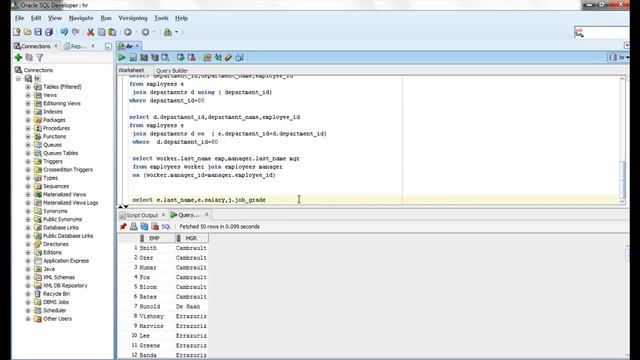Click the Cut scissors icon

click(x=91, y=32)
